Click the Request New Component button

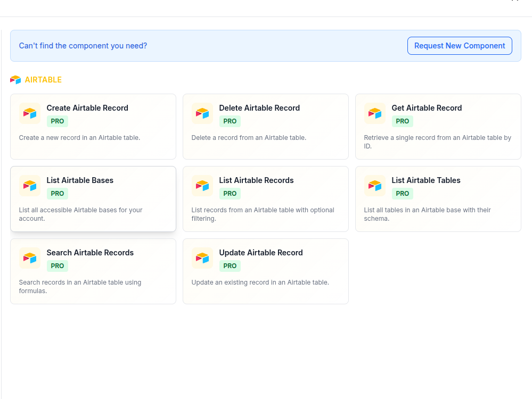[459, 46]
